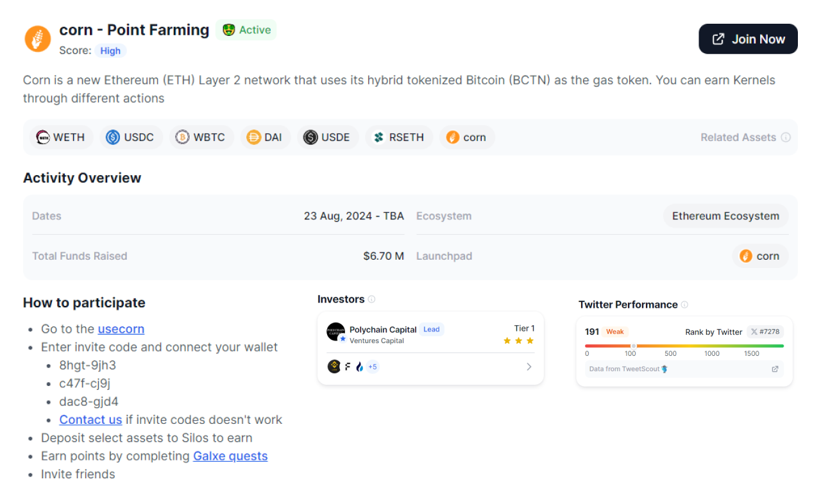This screenshot has height=504, width=821.
Task: Open the Galxe quests link
Action: [x=230, y=456]
